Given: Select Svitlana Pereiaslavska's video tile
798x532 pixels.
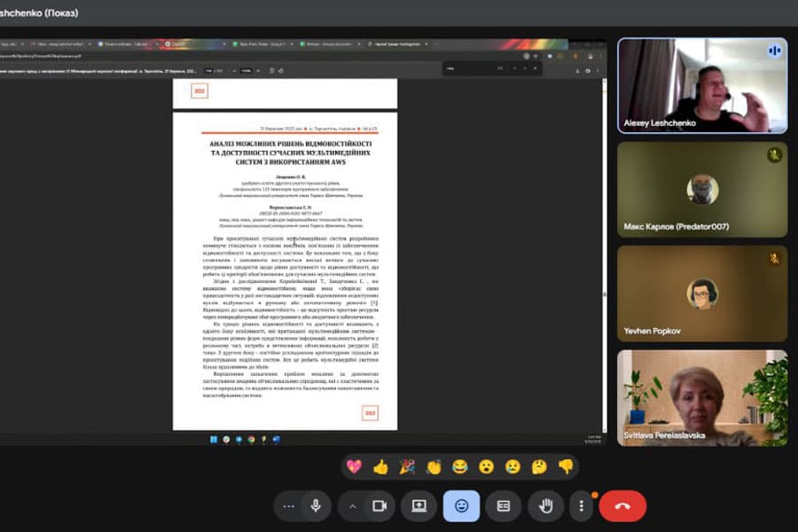Looking at the screenshot, I should (701, 397).
